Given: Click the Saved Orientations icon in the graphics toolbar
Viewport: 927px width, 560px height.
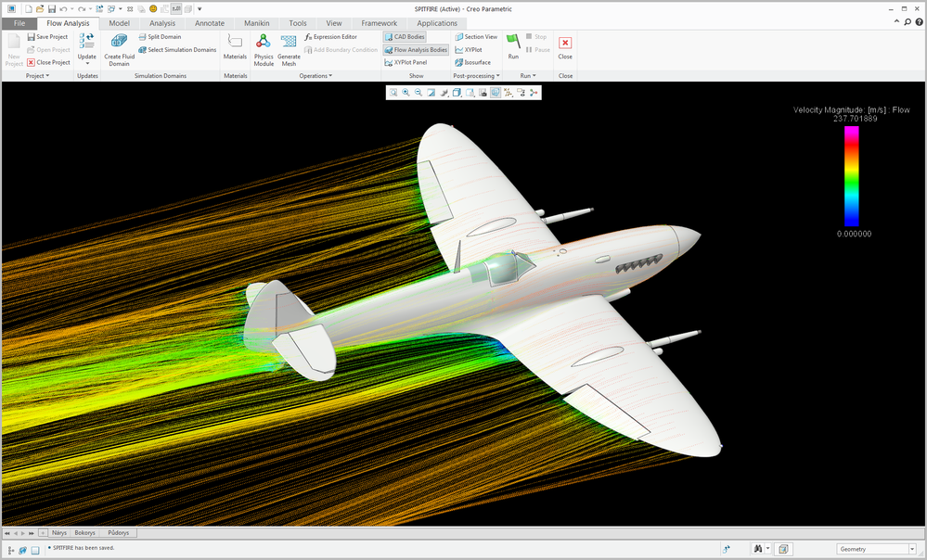Looking at the screenshot, I should 470,92.
